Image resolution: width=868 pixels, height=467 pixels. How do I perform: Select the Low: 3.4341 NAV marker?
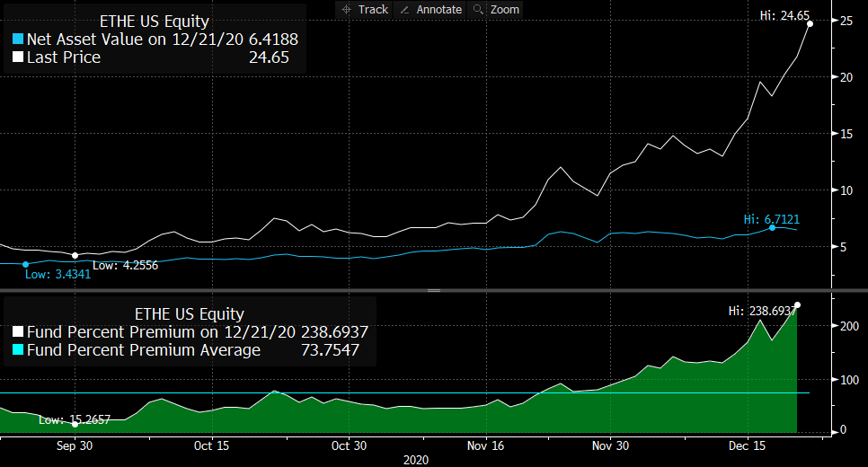tap(25, 265)
